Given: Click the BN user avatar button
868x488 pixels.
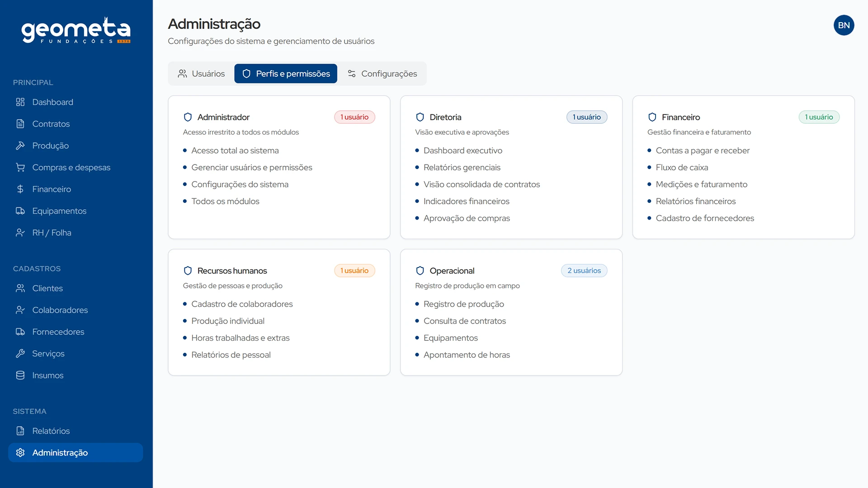Looking at the screenshot, I should (x=844, y=25).
